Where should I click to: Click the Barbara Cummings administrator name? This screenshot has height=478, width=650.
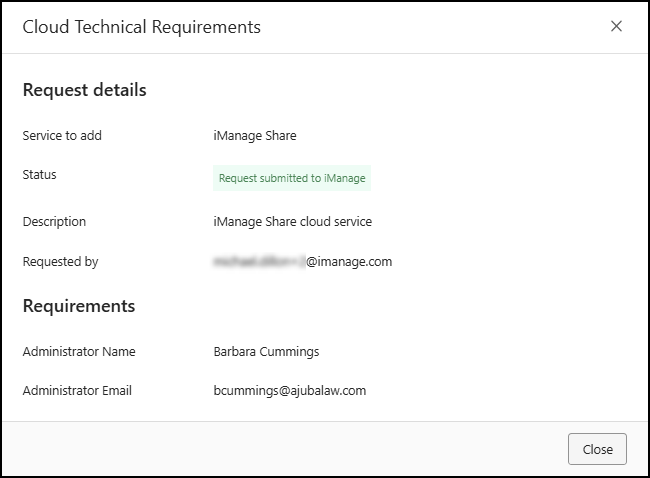266,352
